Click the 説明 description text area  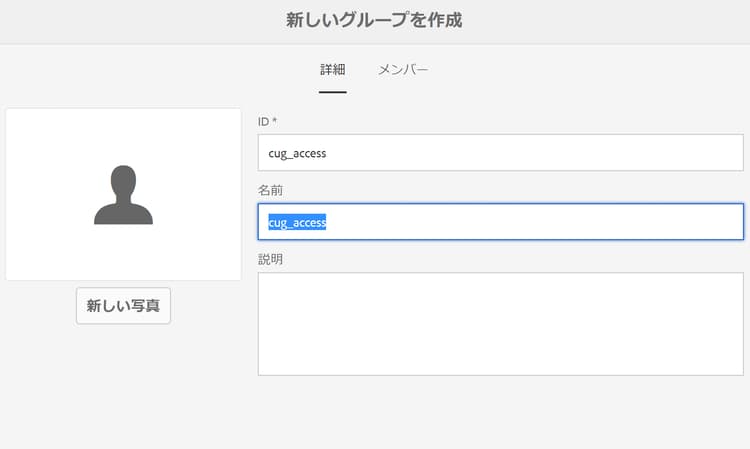(x=500, y=323)
